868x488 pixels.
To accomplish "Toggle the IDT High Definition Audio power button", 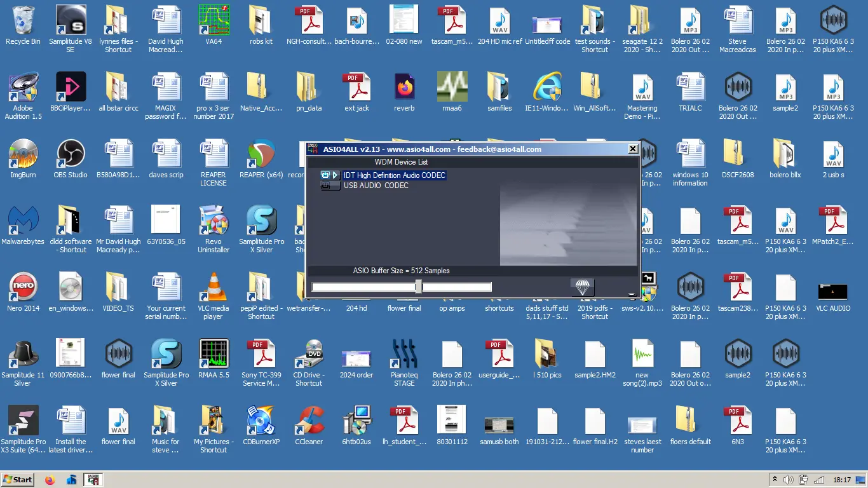I will (325, 175).
